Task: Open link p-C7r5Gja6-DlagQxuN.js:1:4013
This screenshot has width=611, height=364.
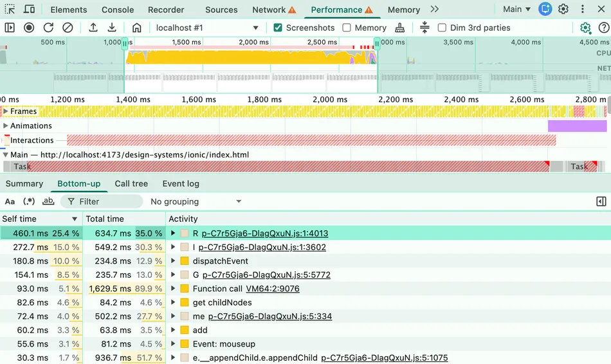Action: click(x=264, y=233)
